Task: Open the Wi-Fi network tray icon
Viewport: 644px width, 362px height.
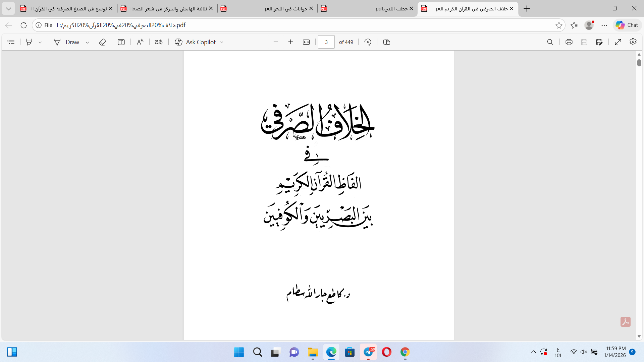Action: pos(574,352)
